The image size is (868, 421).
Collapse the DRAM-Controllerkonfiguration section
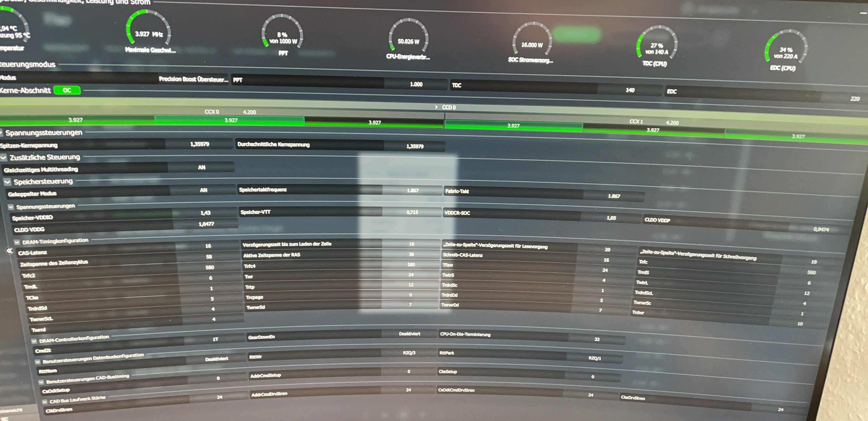click(34, 341)
